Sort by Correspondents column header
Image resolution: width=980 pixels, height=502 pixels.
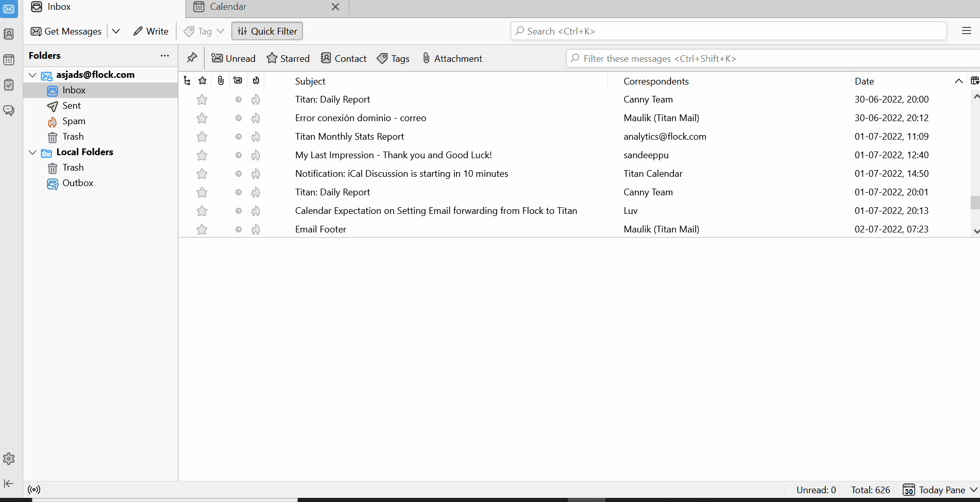730,81
